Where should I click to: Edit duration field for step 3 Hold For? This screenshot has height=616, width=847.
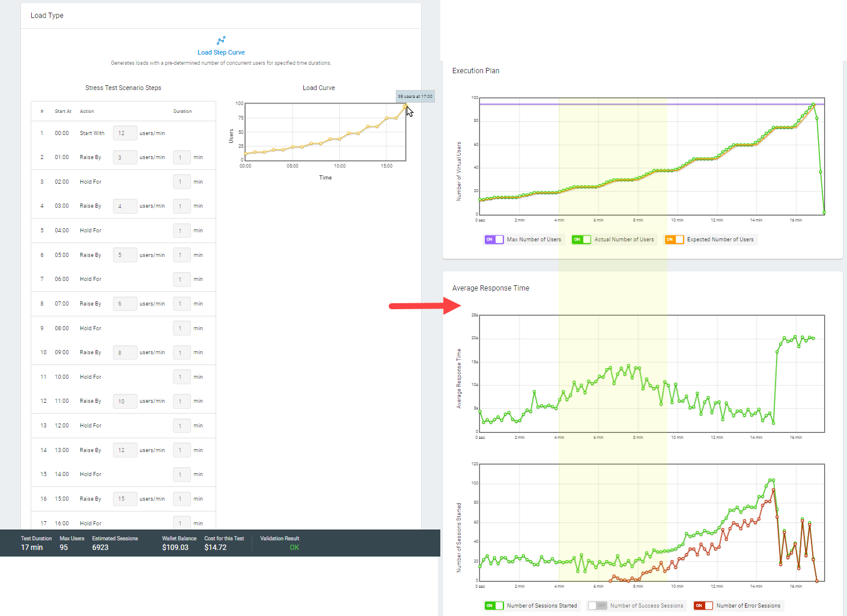pyautogui.click(x=181, y=182)
